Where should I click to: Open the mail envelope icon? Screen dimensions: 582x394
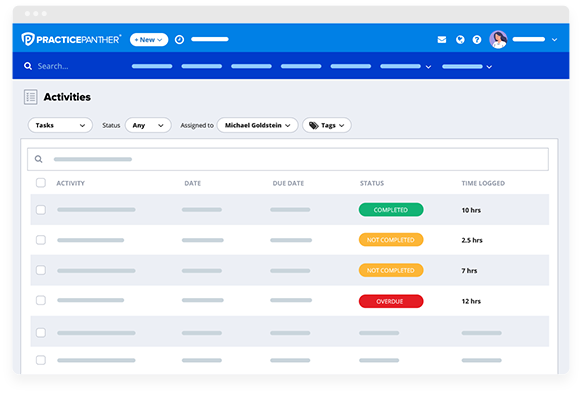coord(442,39)
